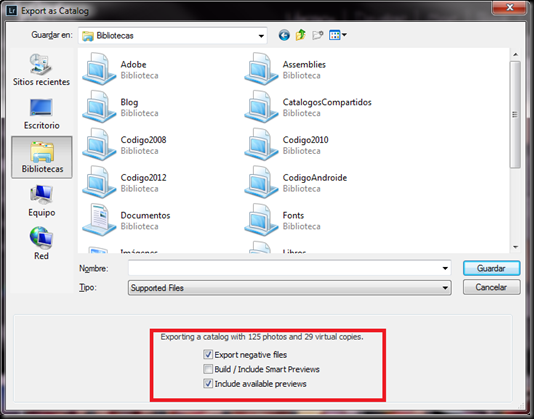Screen dimensions: 534x419
Task: Click the 'Documentos' name text
Action: click(x=145, y=215)
